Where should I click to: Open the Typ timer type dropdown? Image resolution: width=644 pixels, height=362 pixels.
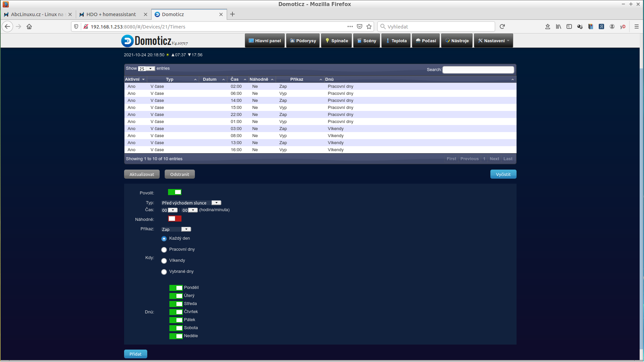(x=191, y=203)
